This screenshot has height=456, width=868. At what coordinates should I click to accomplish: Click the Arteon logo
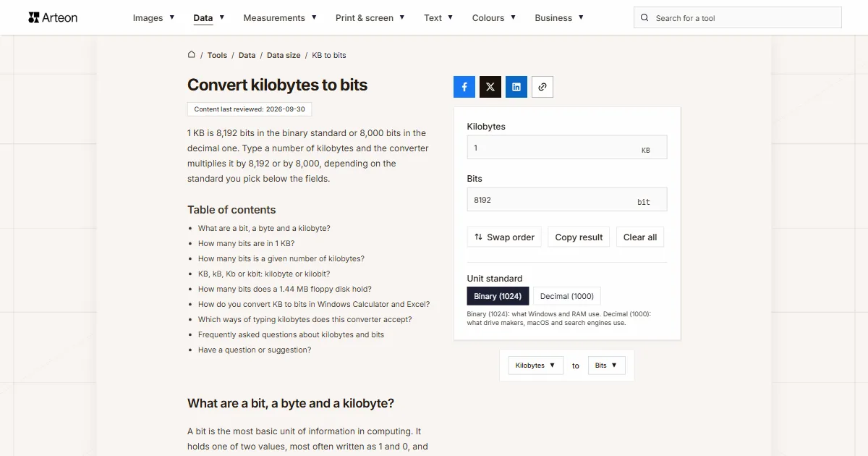[x=53, y=17]
